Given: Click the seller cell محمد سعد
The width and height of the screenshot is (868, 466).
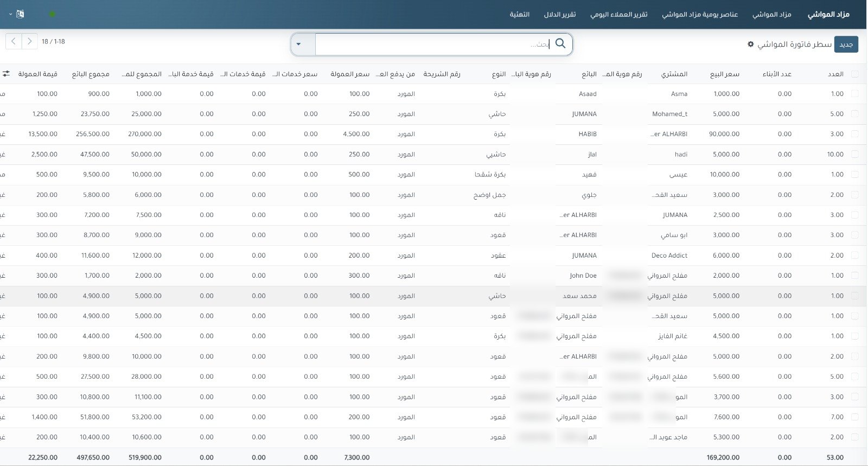Looking at the screenshot, I should 579,296.
